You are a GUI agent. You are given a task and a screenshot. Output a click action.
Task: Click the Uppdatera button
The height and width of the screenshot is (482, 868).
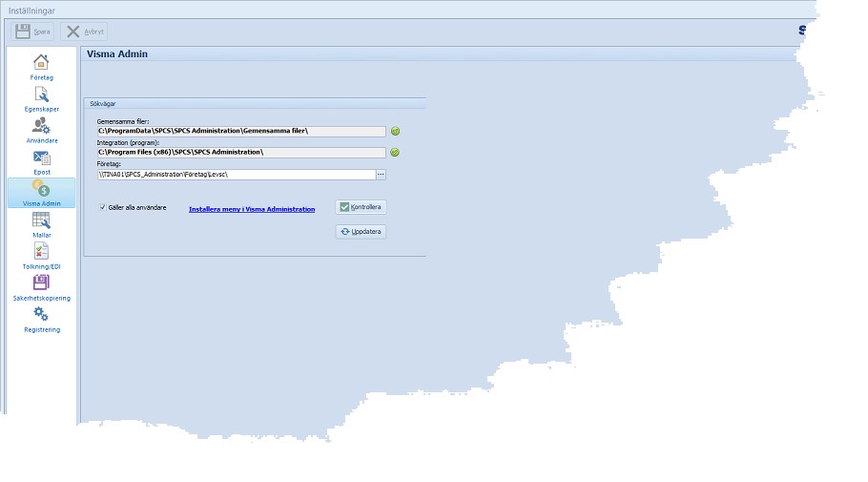click(x=361, y=232)
